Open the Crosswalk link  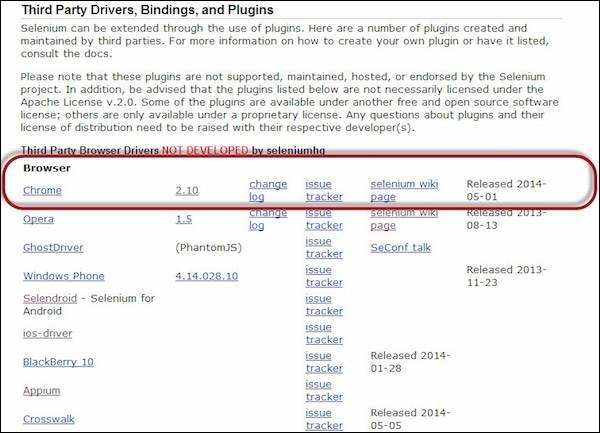point(49,419)
